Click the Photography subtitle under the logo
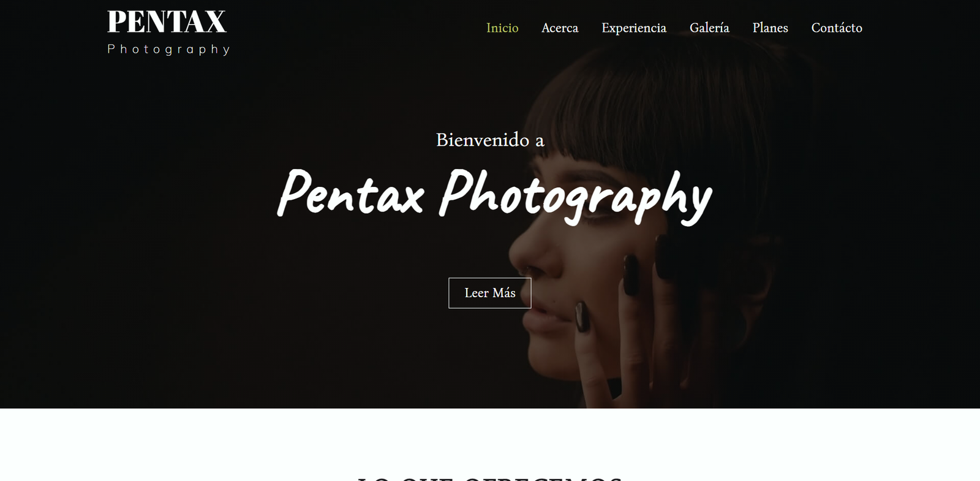Viewport: 980px width, 481px height. [x=169, y=49]
